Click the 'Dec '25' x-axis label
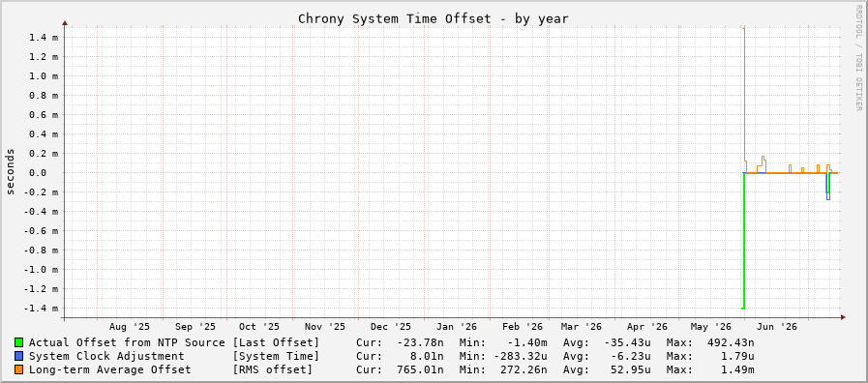This screenshot has width=868, height=383. [x=391, y=327]
